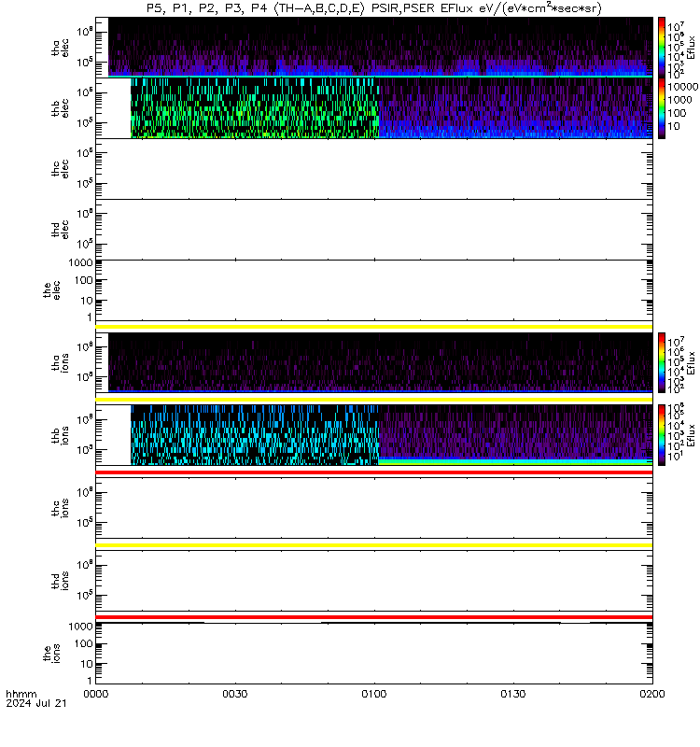Image resolution: width=700 pixels, height=747 pixels.
Task: Click the tha ions spectrogram data area
Action: click(x=380, y=362)
